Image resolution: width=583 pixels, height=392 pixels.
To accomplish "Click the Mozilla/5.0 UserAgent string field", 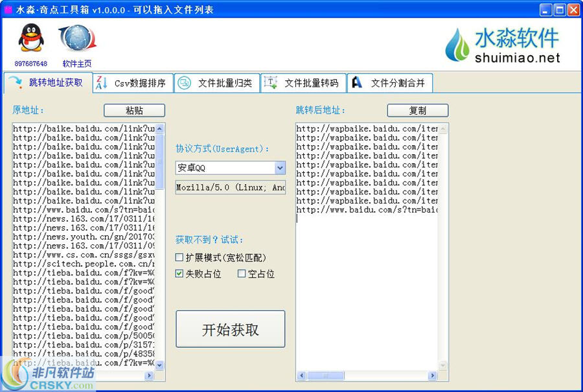I will 231,187.
